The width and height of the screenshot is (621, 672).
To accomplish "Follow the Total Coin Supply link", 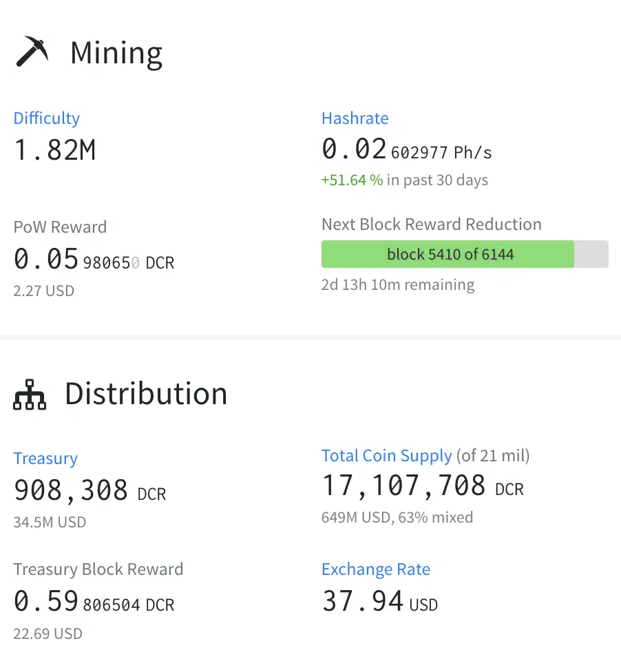I will pos(386,456).
